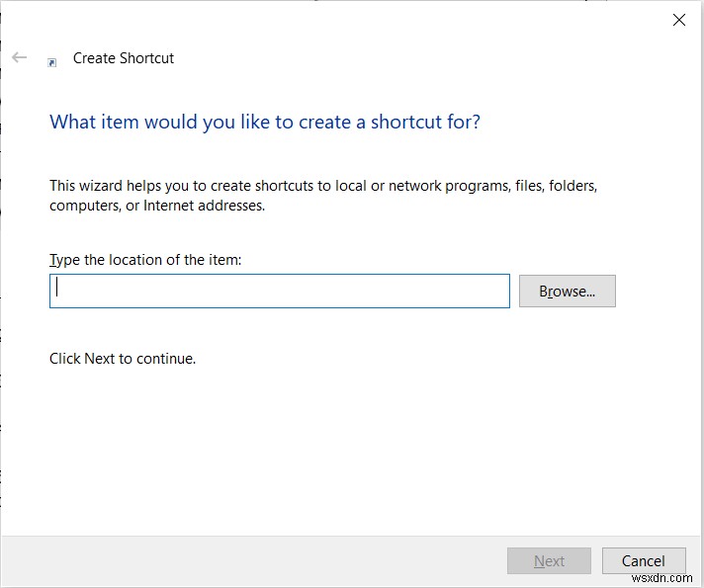Click the back arrow in the wizard header
Viewport: 704px width, 588px height.
pos(20,57)
